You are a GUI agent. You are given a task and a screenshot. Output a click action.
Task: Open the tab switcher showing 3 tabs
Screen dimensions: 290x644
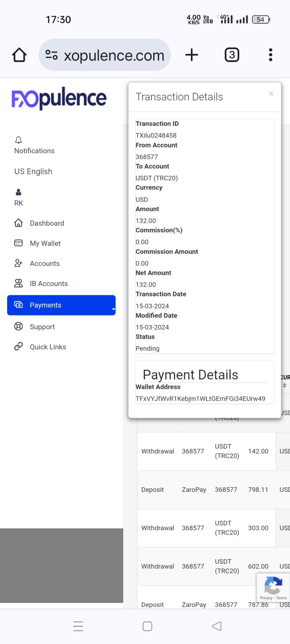232,55
